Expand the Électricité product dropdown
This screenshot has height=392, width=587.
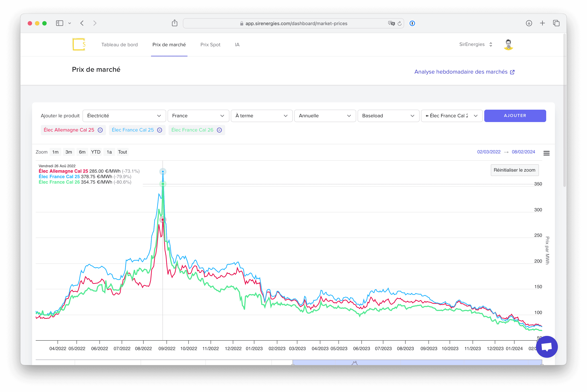(x=124, y=116)
